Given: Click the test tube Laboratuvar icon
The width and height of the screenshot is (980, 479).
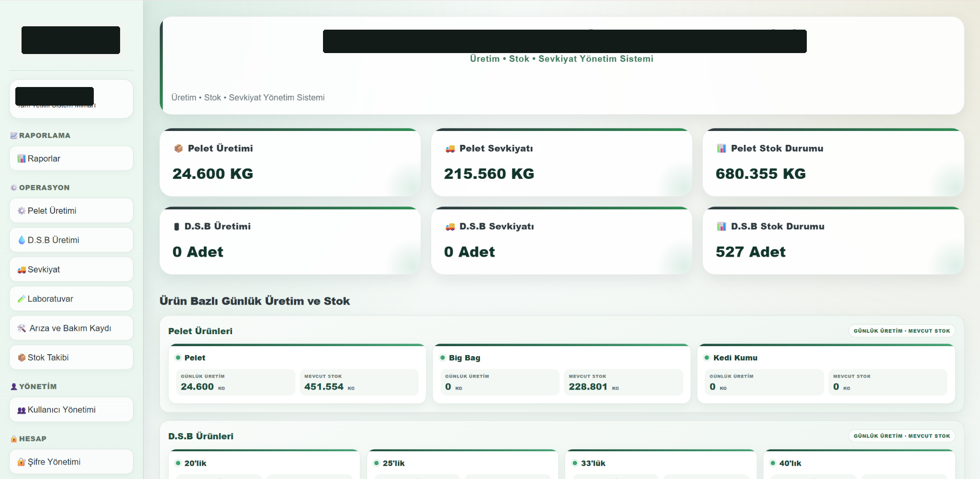Looking at the screenshot, I should click(x=22, y=299).
